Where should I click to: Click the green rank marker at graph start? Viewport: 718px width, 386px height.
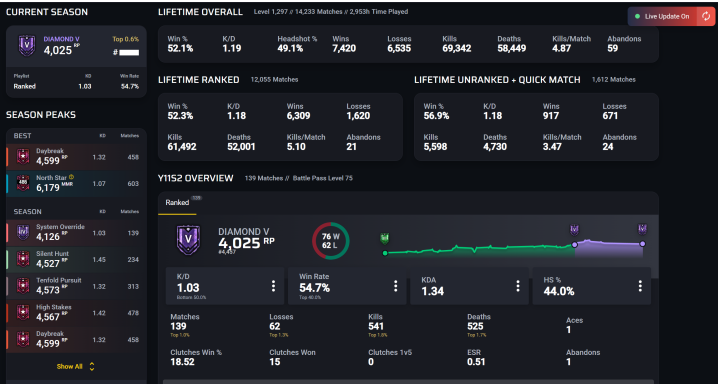(385, 238)
